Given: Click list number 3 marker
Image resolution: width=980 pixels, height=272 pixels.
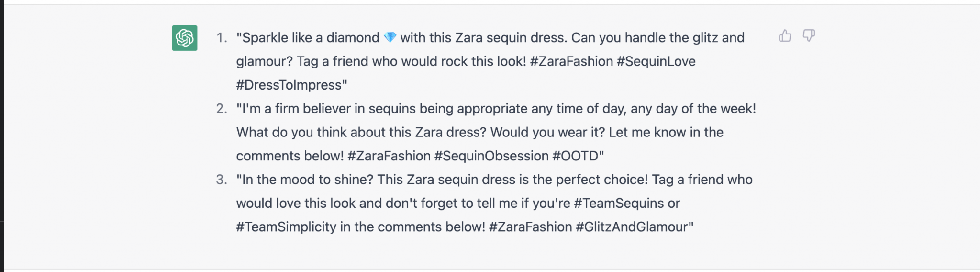Looking at the screenshot, I should (221, 180).
